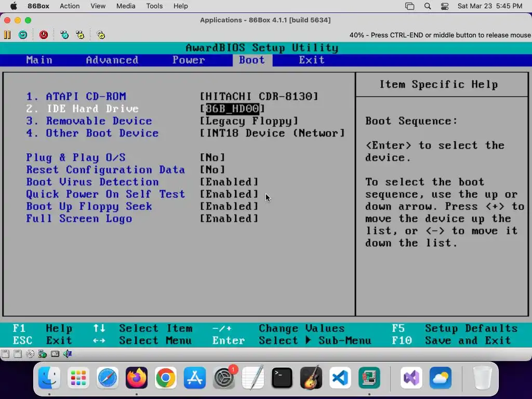
Task: Open the Tools menu
Action: point(154,6)
